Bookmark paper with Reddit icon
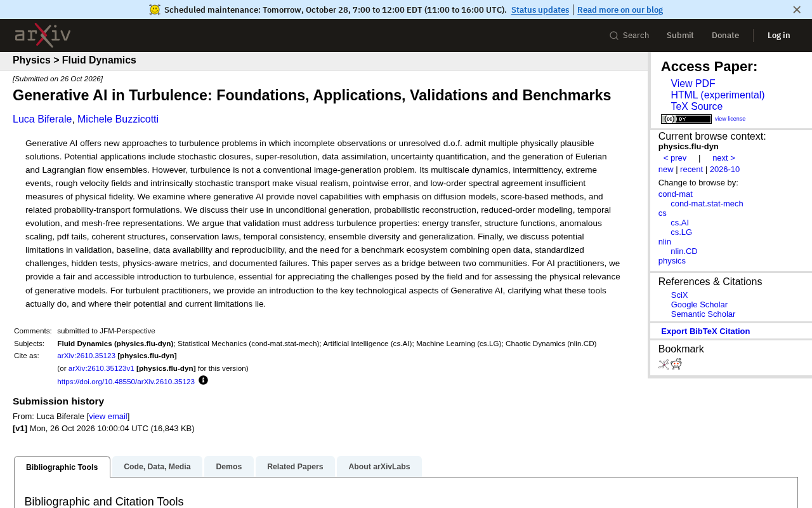This screenshot has height=508, width=812. coord(676,364)
